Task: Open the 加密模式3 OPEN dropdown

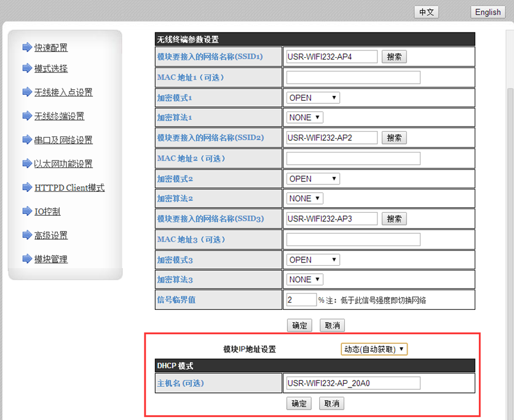Action: point(313,260)
